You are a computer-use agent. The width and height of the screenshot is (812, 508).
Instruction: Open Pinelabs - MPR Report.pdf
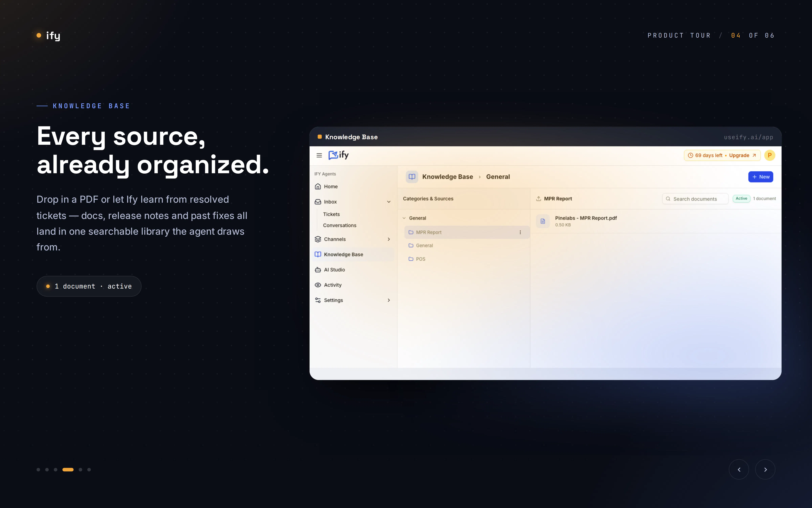coord(586,218)
